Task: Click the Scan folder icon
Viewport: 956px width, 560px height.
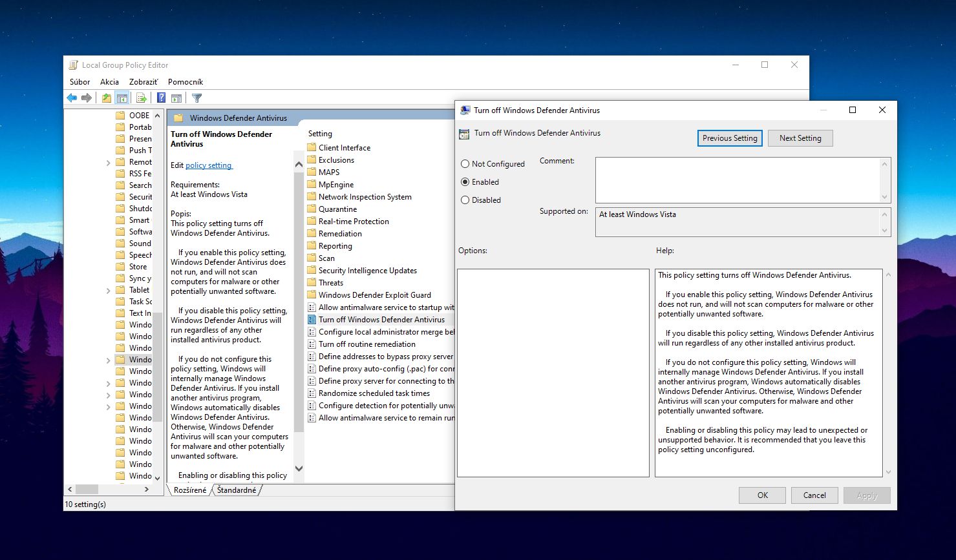Action: point(312,258)
